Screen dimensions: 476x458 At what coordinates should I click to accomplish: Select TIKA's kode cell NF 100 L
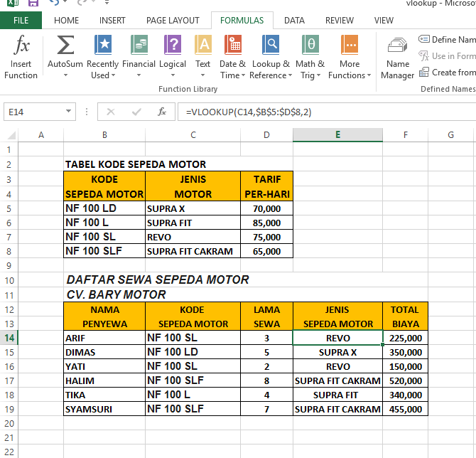pos(193,395)
